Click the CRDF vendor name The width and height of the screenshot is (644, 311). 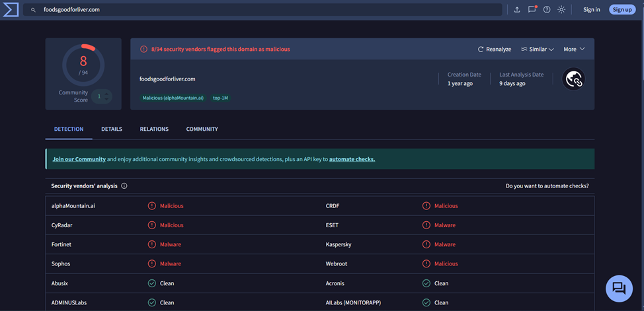(x=333, y=206)
